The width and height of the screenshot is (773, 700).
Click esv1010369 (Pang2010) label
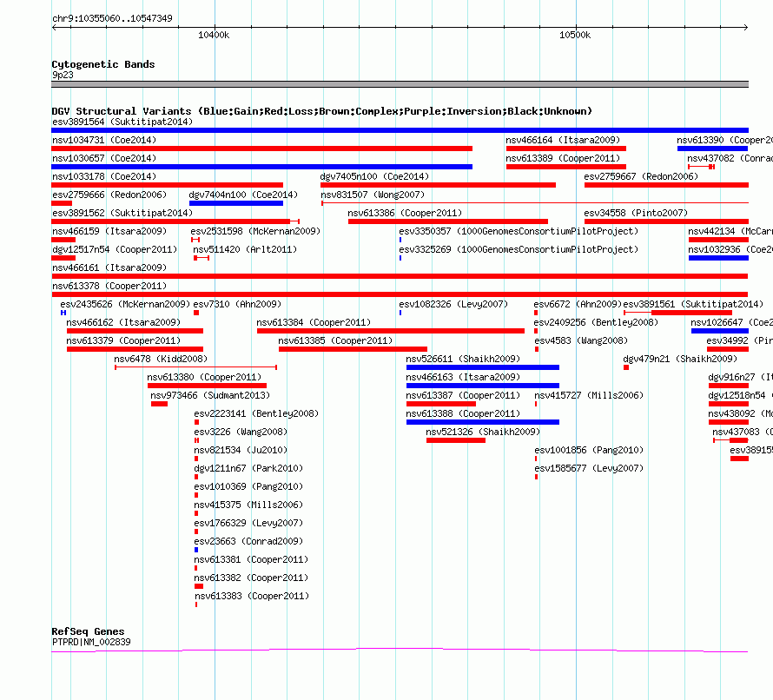click(248, 486)
